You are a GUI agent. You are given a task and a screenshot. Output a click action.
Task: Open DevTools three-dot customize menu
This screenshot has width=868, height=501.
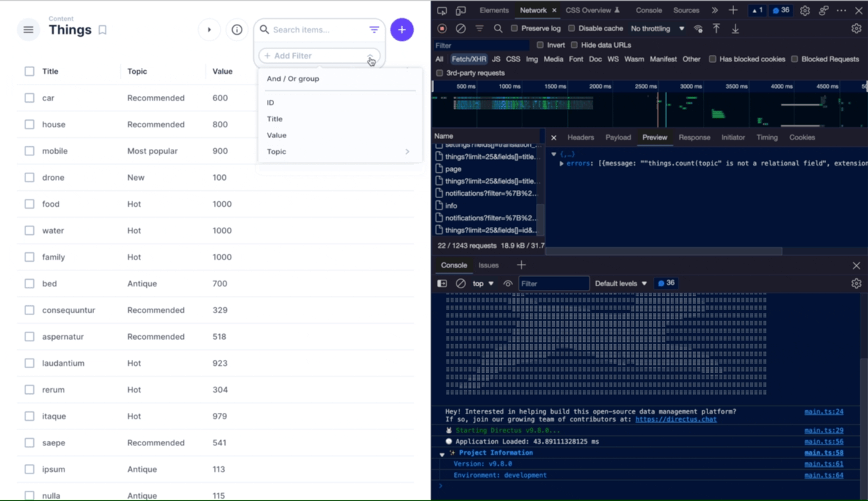click(x=841, y=10)
